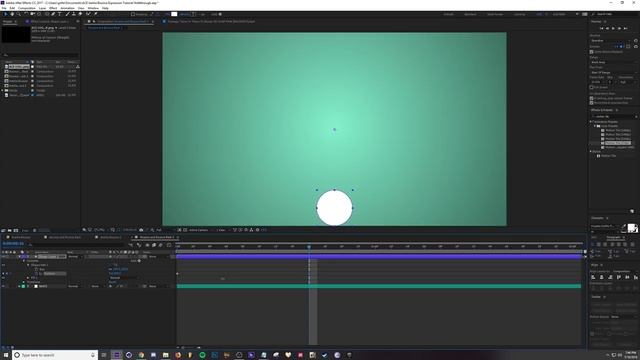The image size is (640, 360).
Task: Switch to Libraries workspace
Action: (x=519, y=14)
